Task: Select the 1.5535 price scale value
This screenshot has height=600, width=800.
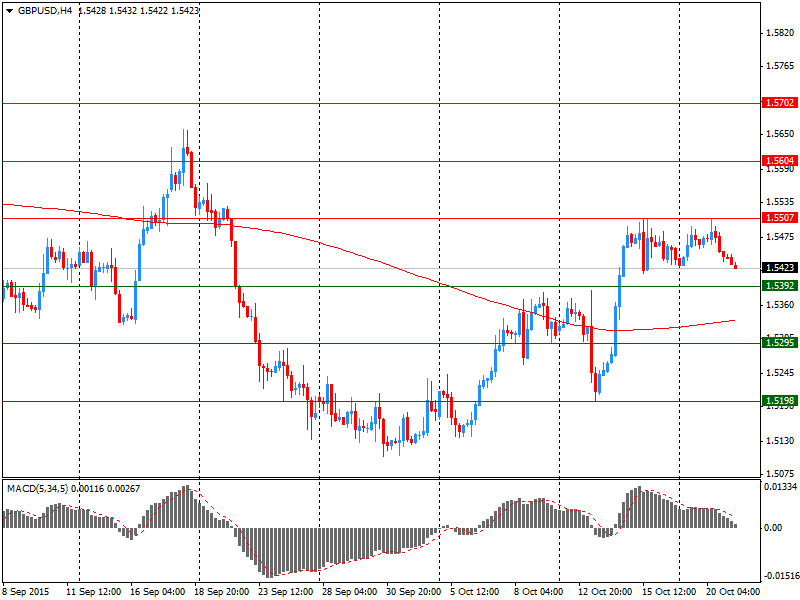Action: tap(781, 202)
